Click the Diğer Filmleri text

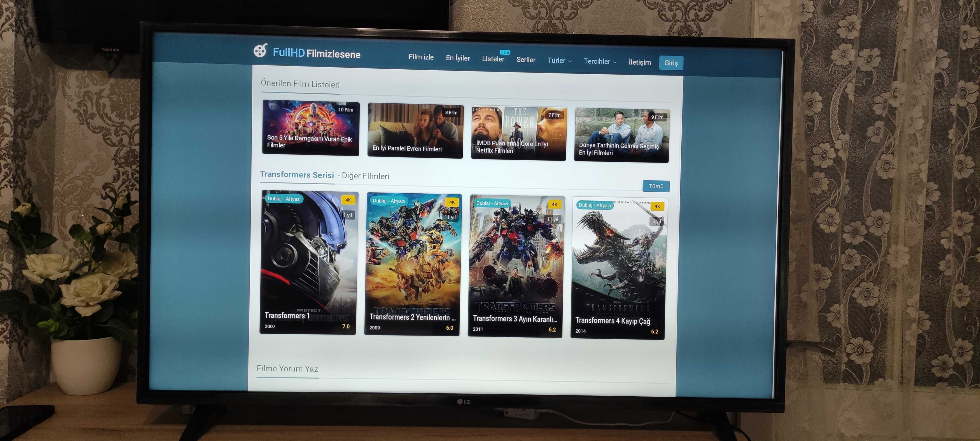point(365,176)
